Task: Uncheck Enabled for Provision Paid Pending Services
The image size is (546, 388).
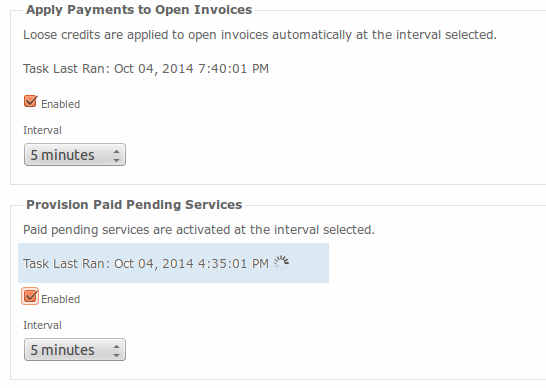Action: (x=30, y=296)
